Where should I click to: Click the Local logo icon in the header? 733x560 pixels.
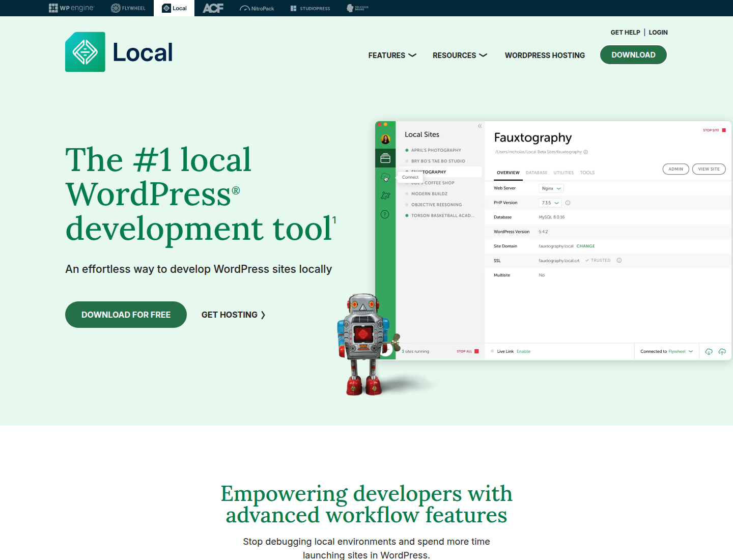point(85,52)
